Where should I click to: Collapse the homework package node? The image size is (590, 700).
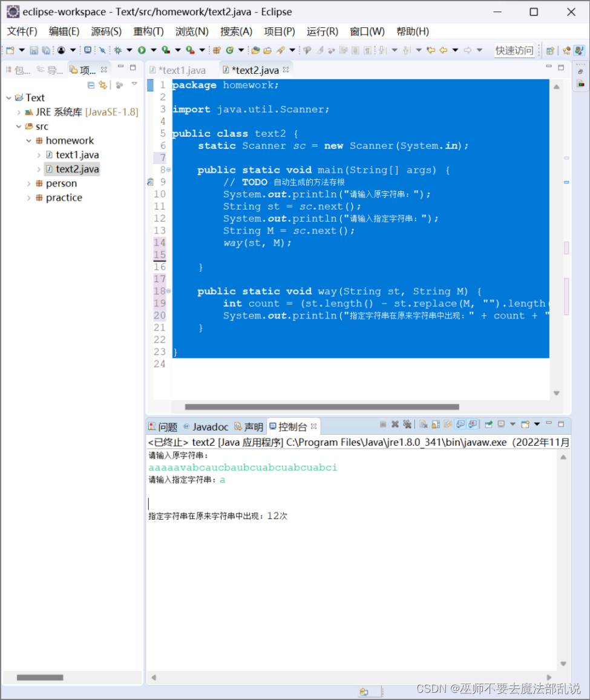point(28,140)
